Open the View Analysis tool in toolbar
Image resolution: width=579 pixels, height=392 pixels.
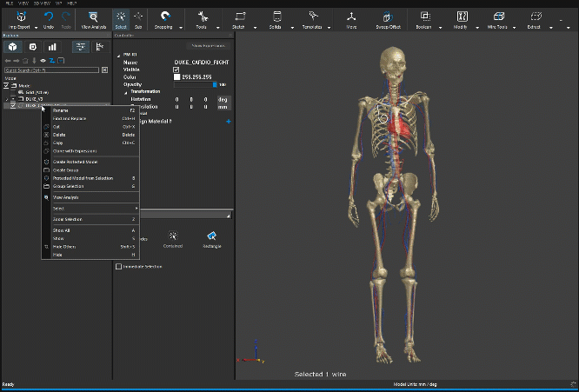tap(91, 17)
